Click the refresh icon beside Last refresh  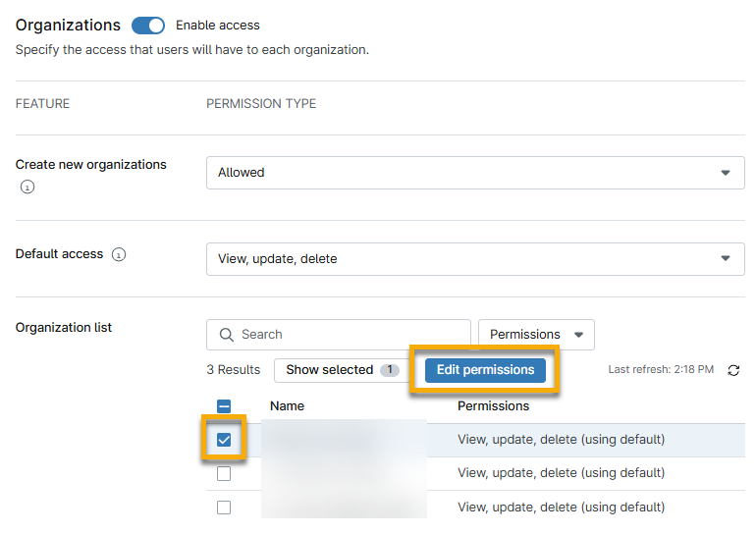point(733,370)
